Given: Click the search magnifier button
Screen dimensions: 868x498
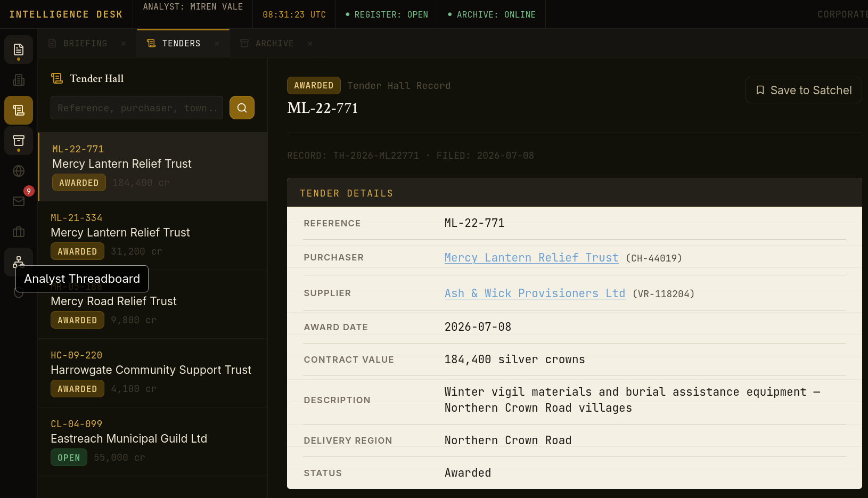Looking at the screenshot, I should 242,108.
